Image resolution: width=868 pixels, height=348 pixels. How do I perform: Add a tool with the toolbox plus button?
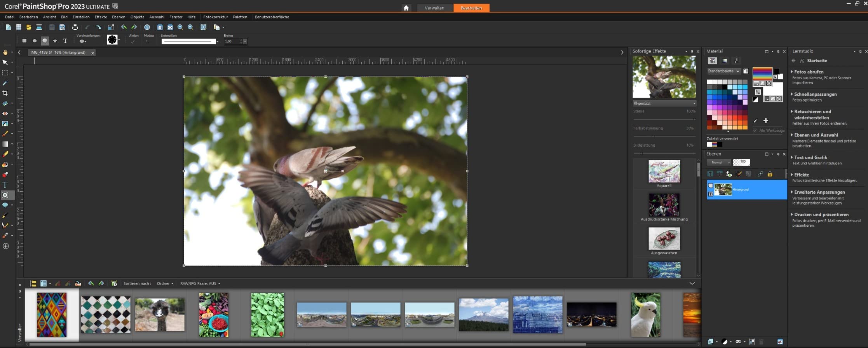(5, 246)
